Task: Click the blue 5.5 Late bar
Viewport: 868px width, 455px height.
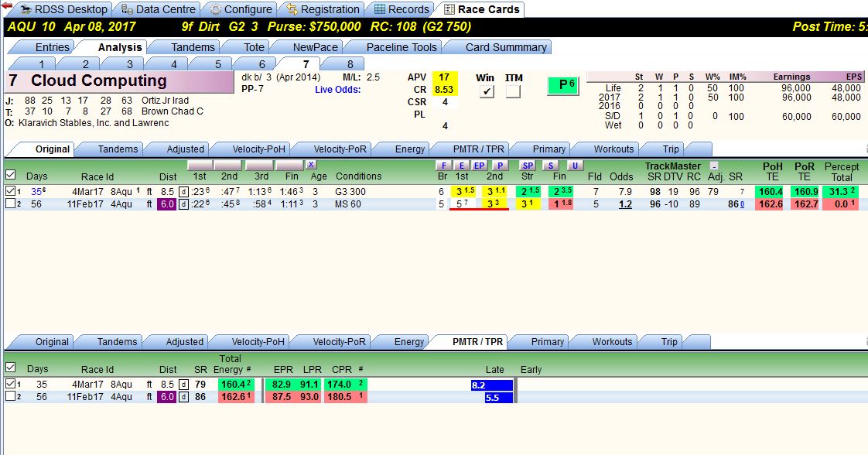Action: pos(498,398)
